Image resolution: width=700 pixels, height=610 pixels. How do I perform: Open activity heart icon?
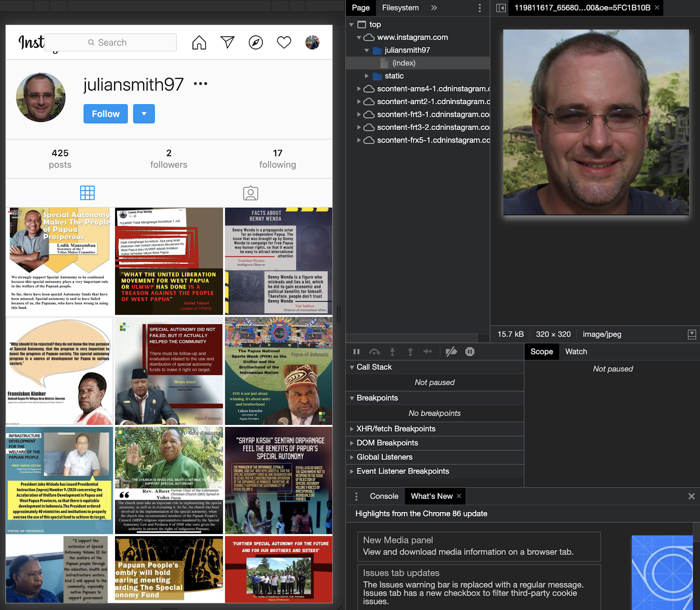point(284,42)
